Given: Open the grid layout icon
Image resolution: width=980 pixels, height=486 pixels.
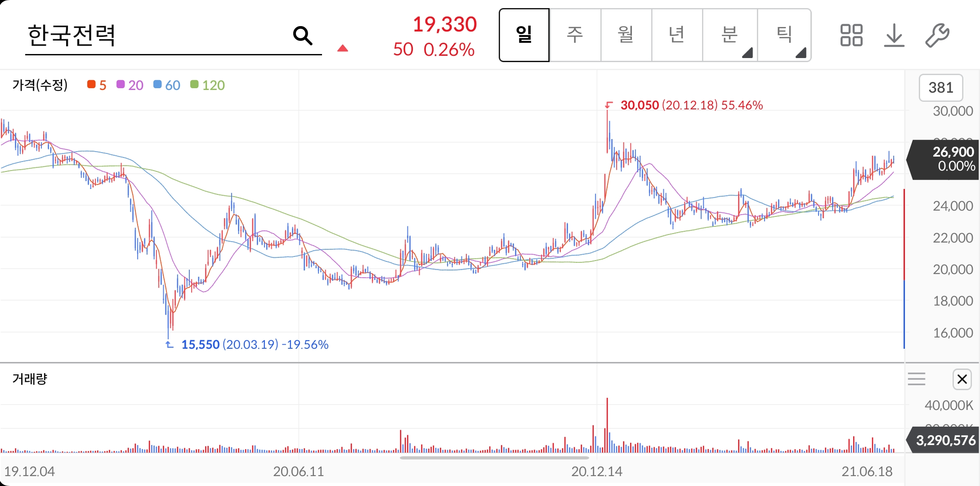Looking at the screenshot, I should [851, 36].
